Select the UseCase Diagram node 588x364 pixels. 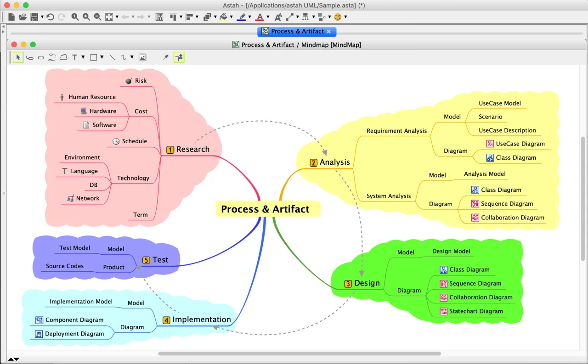515,144
